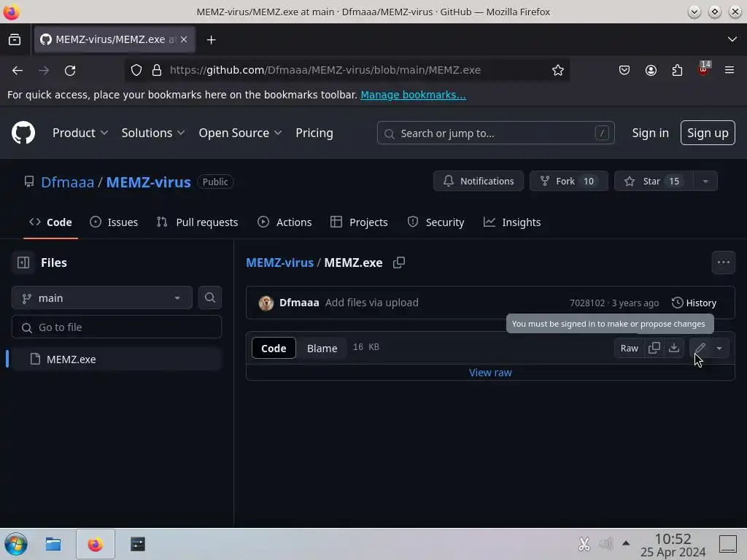Open the three-dot file options menu

point(723,262)
